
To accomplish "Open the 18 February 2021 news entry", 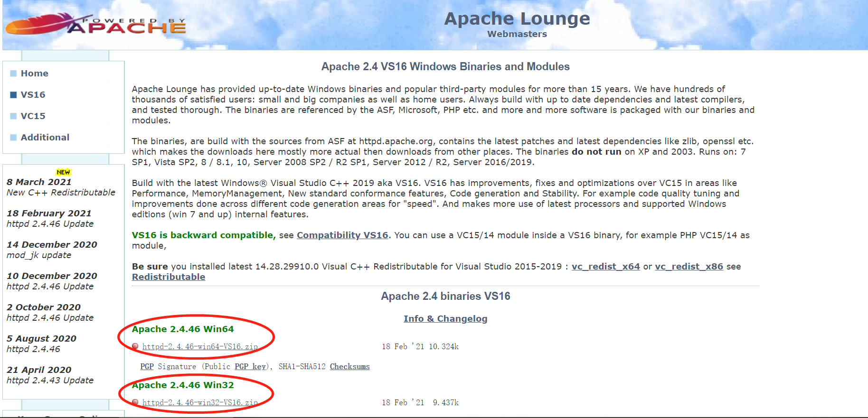I will click(49, 214).
